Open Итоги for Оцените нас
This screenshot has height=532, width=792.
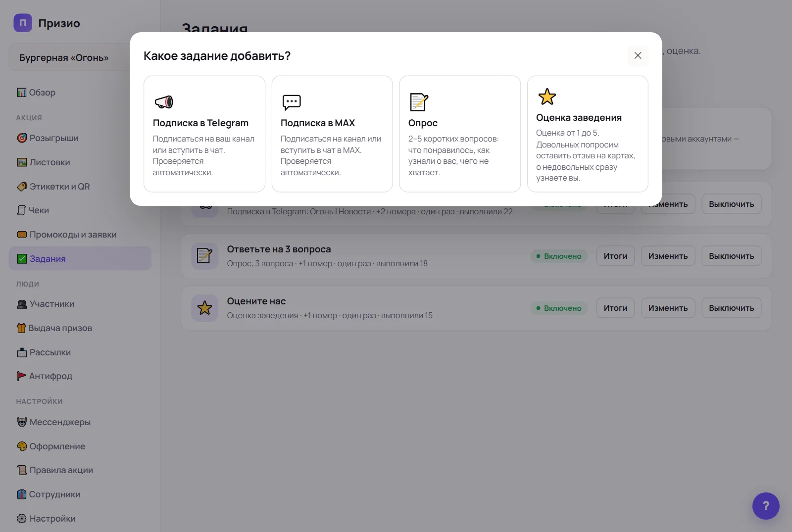(615, 308)
